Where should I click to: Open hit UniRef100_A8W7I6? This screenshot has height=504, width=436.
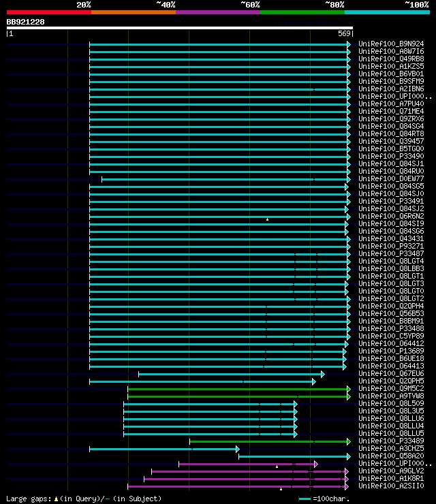tap(391, 52)
